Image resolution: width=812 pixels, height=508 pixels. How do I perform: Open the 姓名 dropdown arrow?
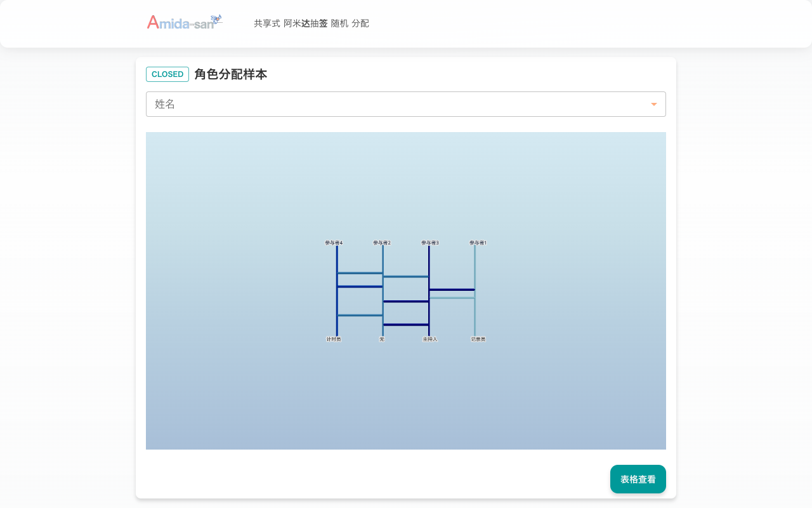(x=653, y=104)
